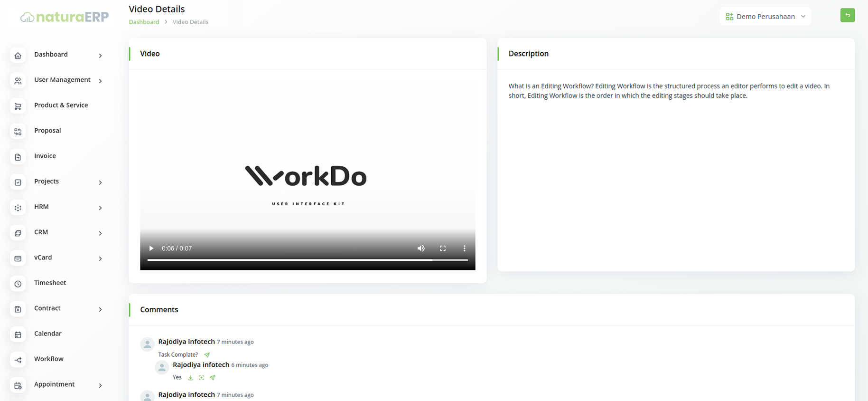Click the reply icon on 'Yes' comment
Viewport: 868px width, 401px height.
(212, 378)
